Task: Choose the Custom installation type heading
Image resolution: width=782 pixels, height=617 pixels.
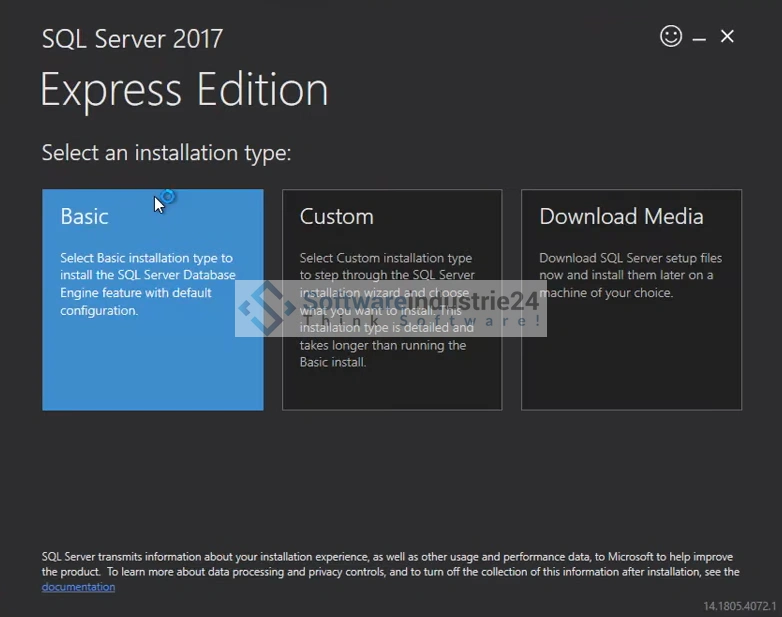Action: [x=336, y=217]
